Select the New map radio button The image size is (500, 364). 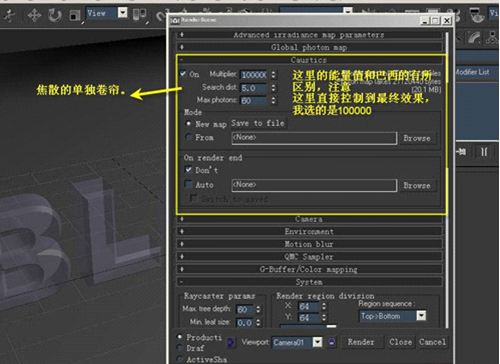pyautogui.click(x=189, y=124)
